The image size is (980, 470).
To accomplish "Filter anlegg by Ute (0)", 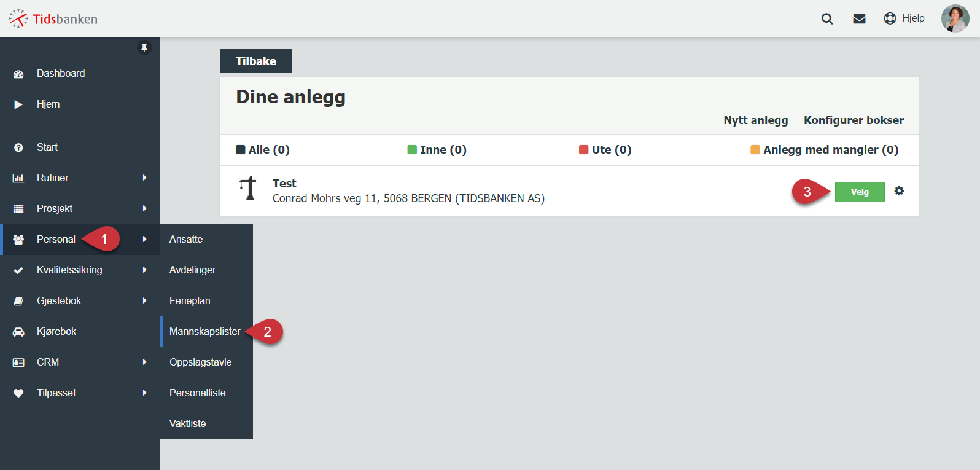I will click(605, 150).
